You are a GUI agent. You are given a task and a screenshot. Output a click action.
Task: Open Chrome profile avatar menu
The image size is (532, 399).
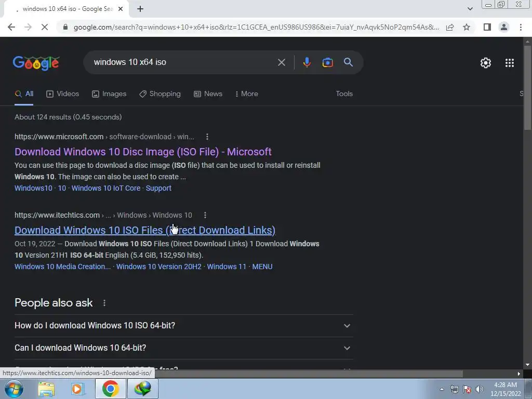click(504, 27)
